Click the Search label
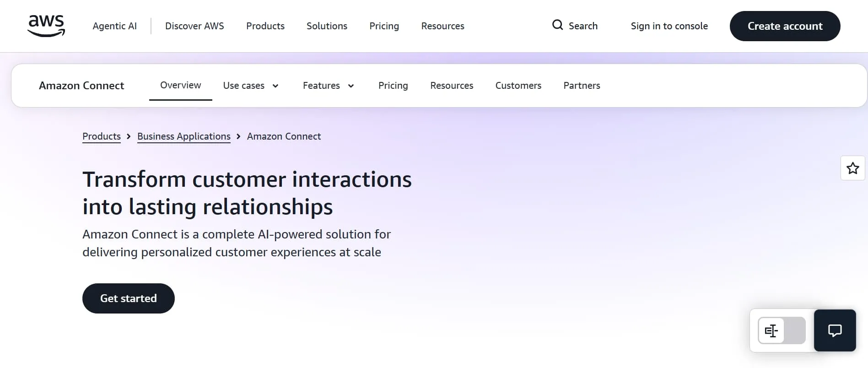 tap(583, 26)
